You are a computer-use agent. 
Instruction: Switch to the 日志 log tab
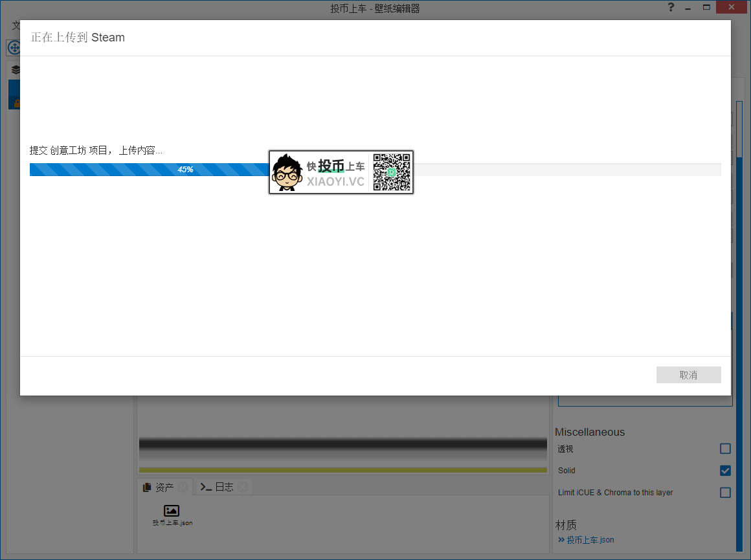point(224,487)
